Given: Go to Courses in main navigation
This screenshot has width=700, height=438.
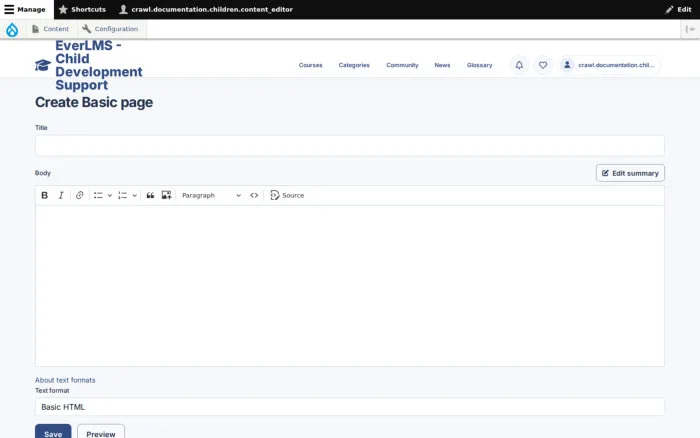Looking at the screenshot, I should click(310, 65).
